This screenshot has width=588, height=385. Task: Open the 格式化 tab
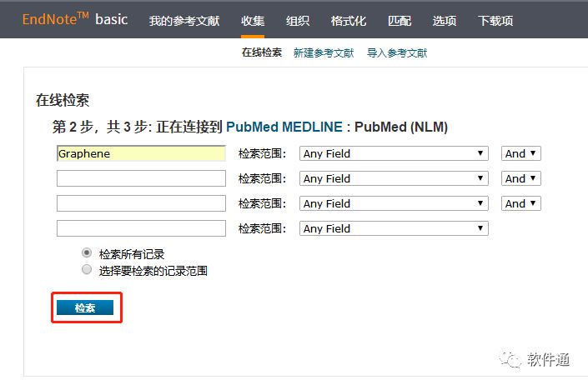(x=349, y=21)
